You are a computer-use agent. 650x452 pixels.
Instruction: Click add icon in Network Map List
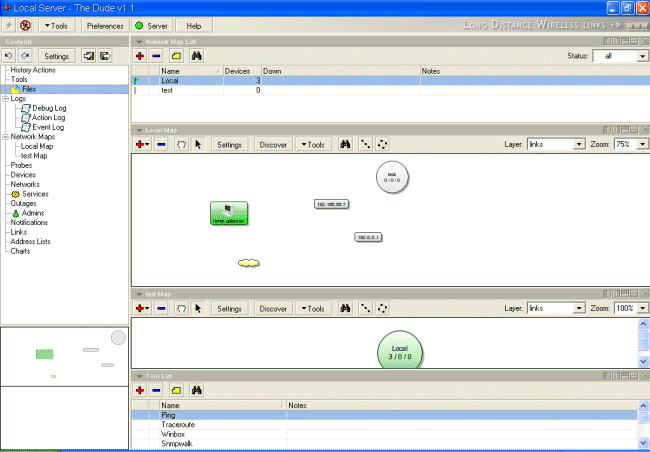pyautogui.click(x=140, y=56)
